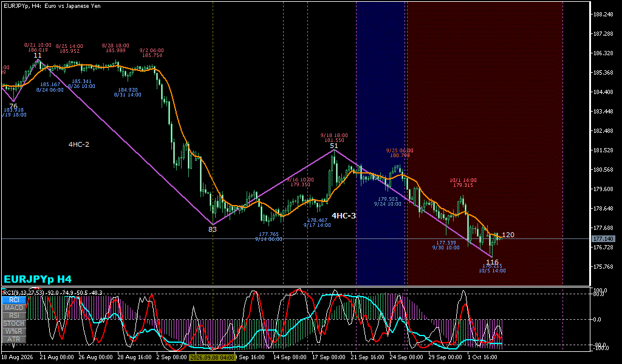
Task: Switch to the STOCH indicator button
Action: click(x=14, y=323)
